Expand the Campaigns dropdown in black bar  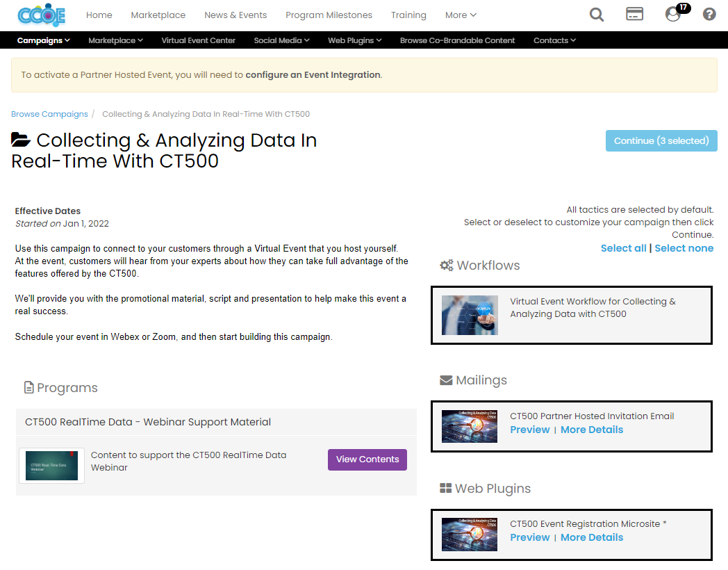pyautogui.click(x=44, y=40)
